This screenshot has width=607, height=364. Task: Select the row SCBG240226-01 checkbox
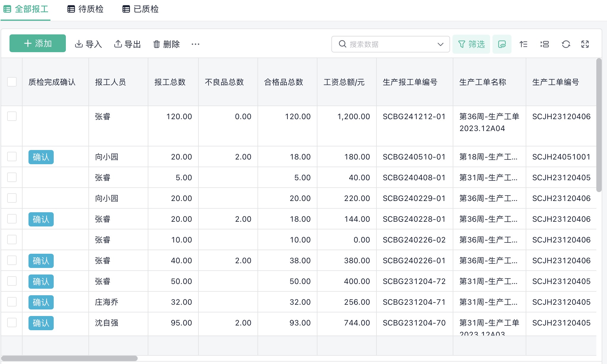coord(12,260)
